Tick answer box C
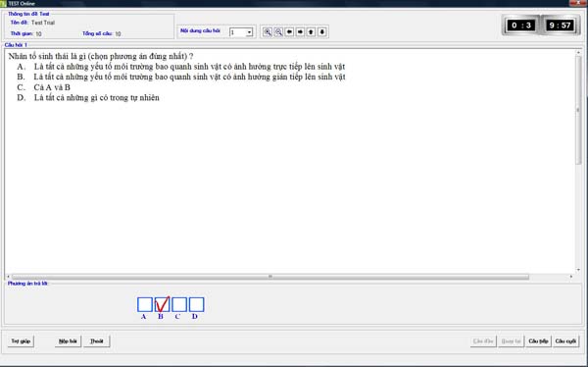This screenshot has height=367, width=588. [x=179, y=304]
